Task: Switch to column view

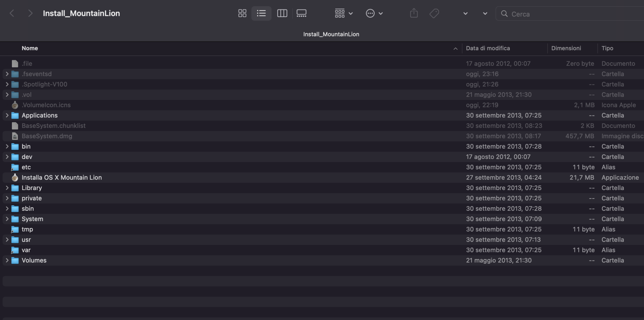Action: 282,13
